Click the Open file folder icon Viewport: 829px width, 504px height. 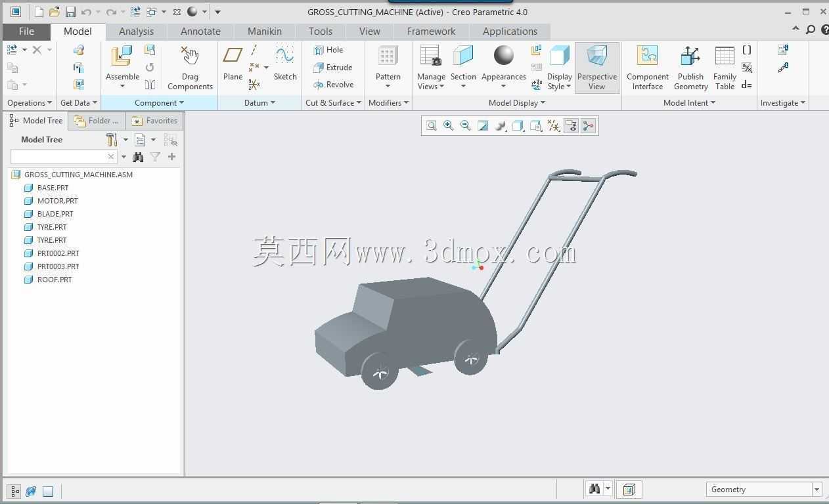55,12
